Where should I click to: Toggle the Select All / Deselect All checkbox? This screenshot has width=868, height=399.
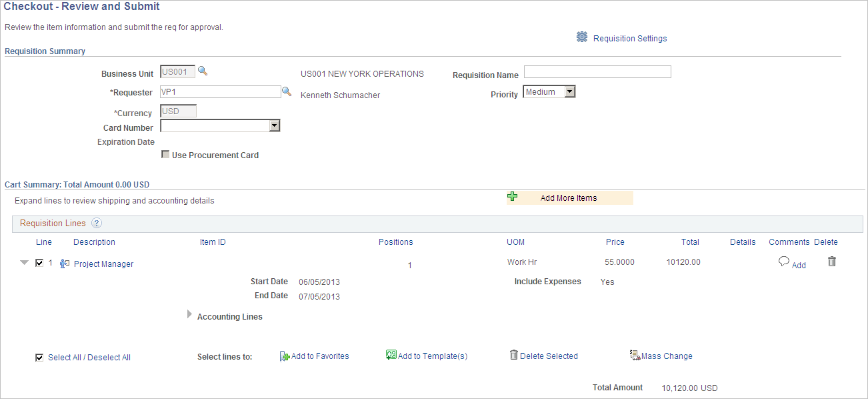pos(39,356)
